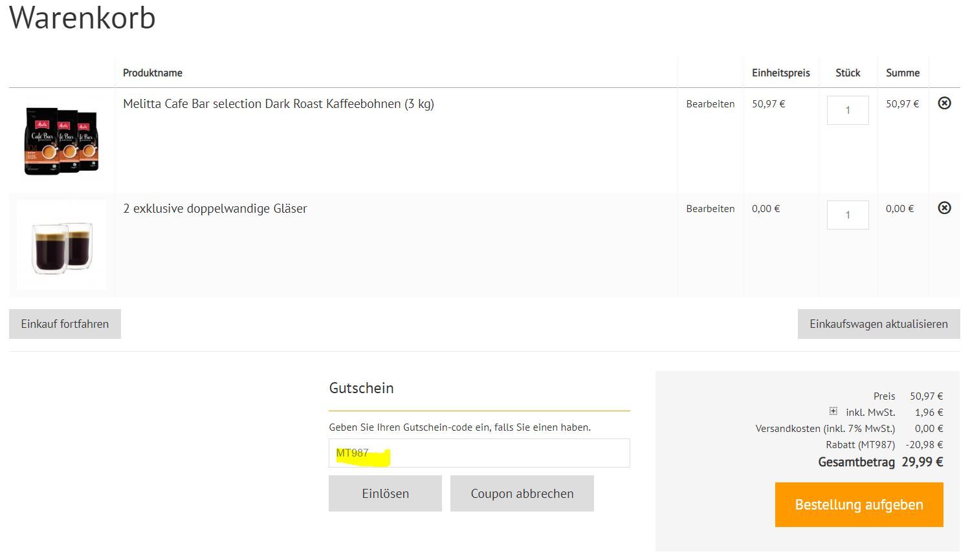Click the Gesamtbetrag 29,99 € total
The height and width of the screenshot is (560, 970).
click(880, 462)
